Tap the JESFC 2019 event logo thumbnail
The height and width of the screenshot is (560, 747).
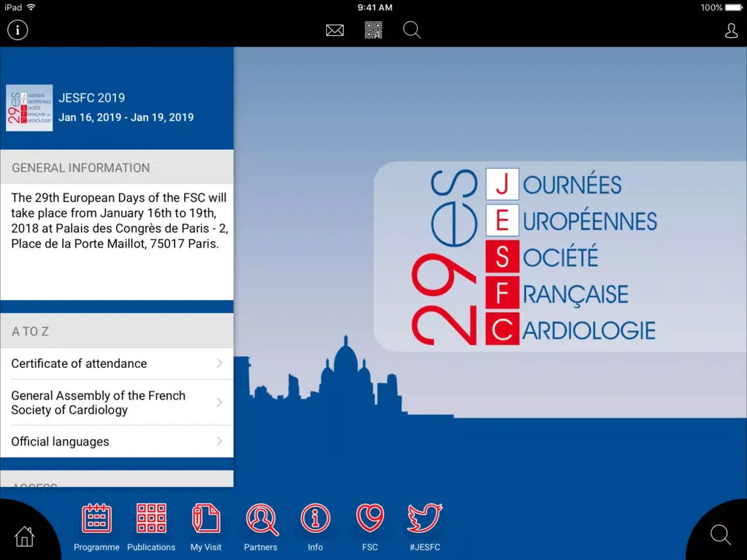[x=30, y=108]
